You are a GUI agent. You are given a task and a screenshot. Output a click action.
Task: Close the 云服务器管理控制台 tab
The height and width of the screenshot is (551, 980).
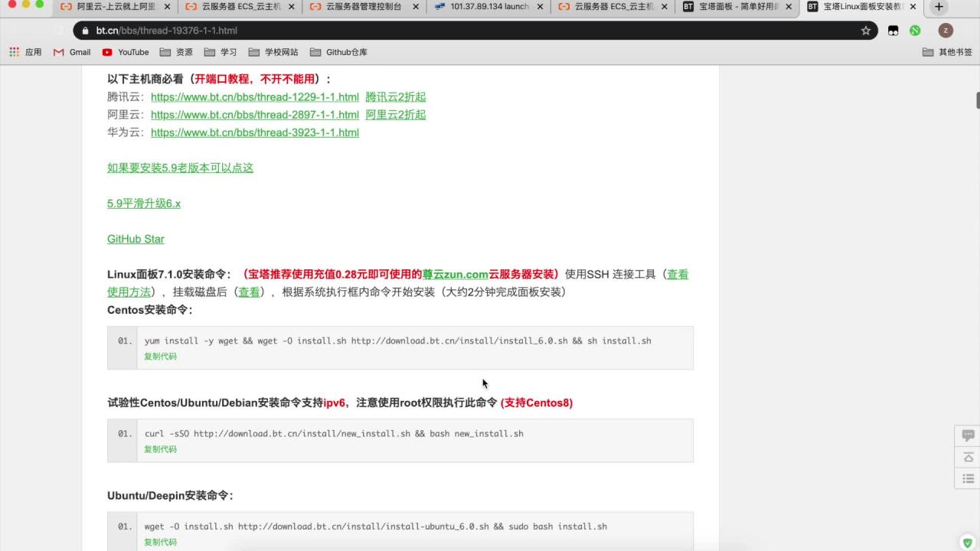416,7
